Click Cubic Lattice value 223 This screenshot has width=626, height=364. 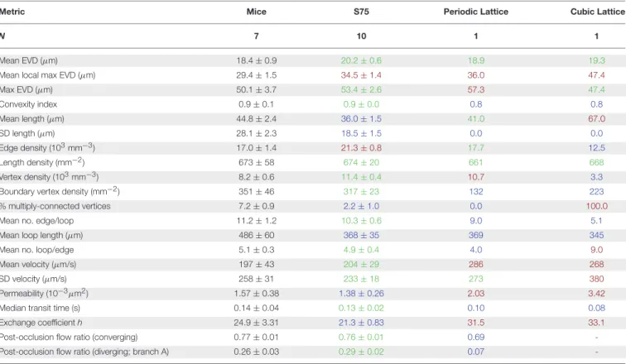point(596,192)
